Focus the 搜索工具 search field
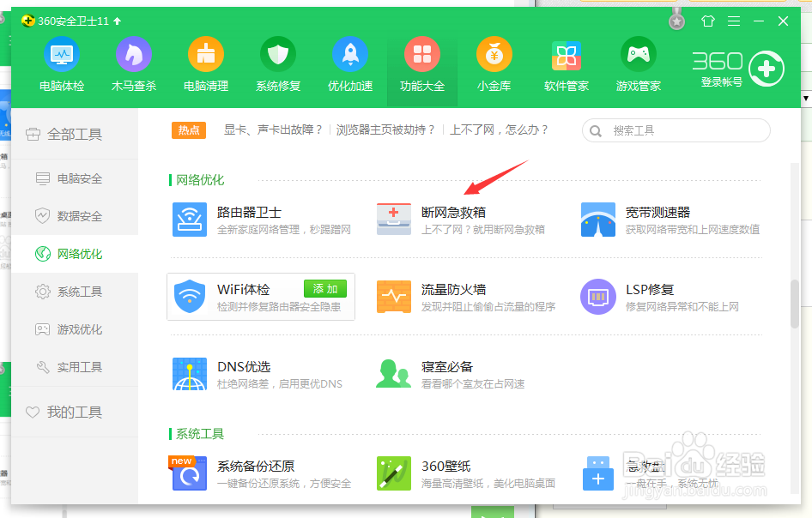812x518 pixels. coord(676,130)
